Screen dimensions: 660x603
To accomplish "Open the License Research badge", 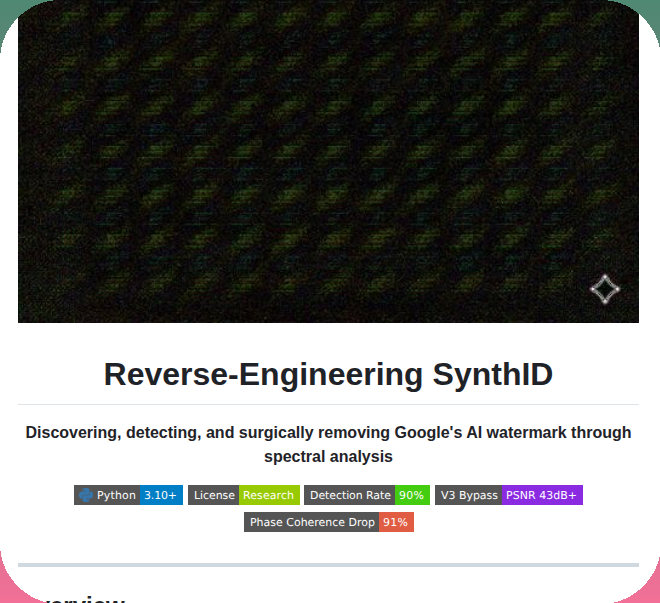I will pos(244,495).
